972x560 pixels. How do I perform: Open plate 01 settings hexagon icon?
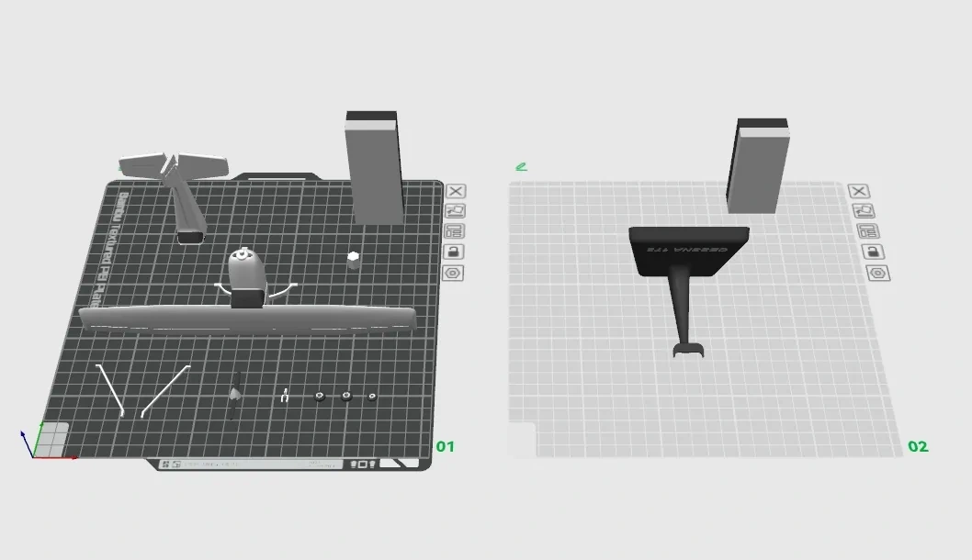[x=453, y=274]
